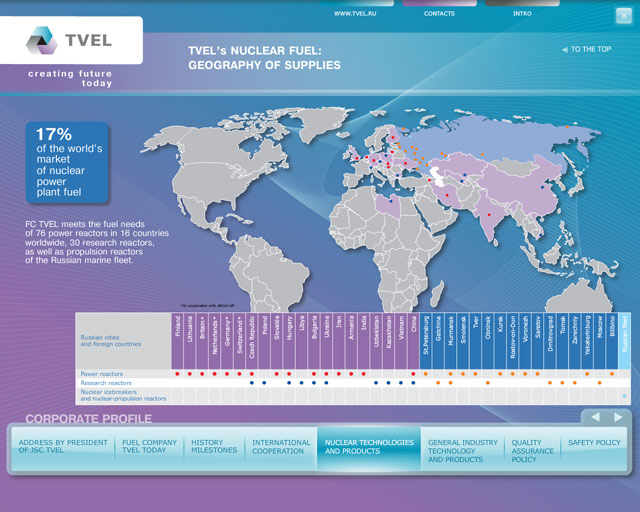Click the Vietnam column header
Screen dimensions: 640x512
(401, 341)
